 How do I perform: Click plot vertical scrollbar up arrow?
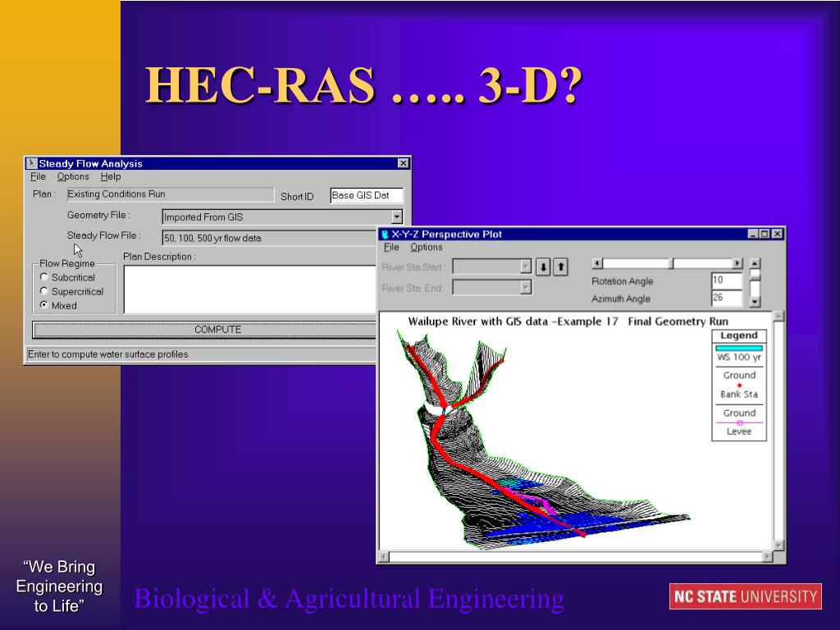(779, 316)
